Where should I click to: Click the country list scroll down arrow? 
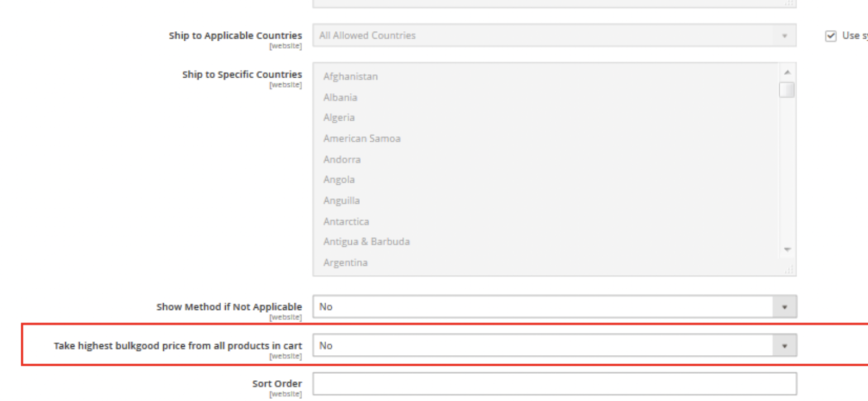(x=787, y=250)
